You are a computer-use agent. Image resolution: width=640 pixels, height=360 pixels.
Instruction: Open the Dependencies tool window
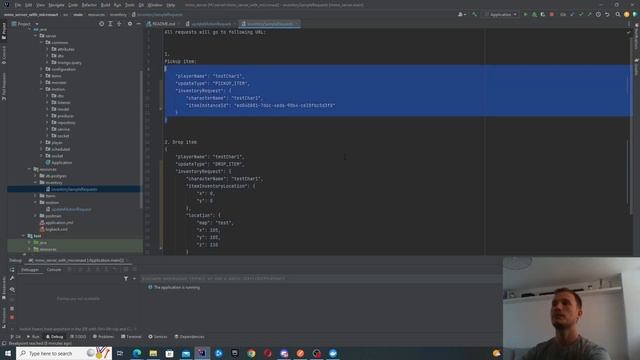coord(189,337)
